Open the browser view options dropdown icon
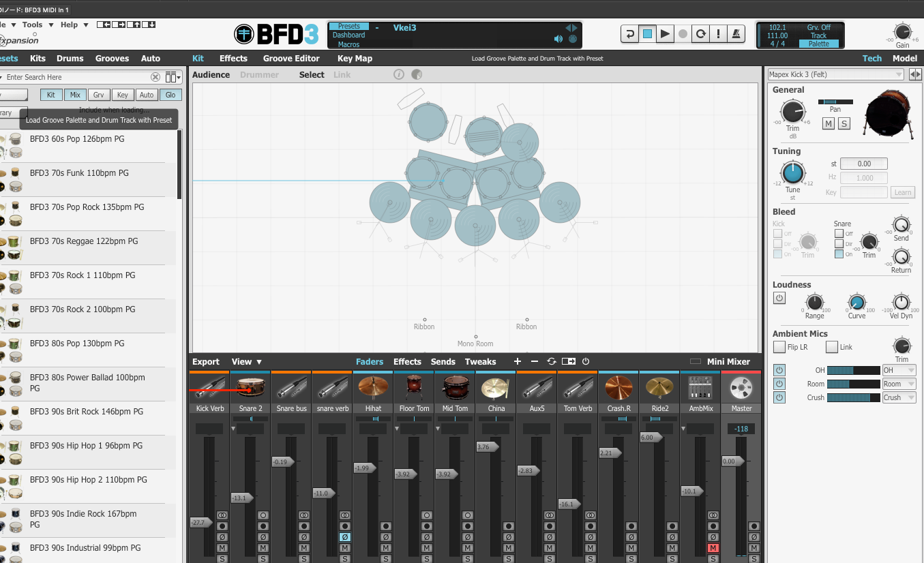 point(173,77)
